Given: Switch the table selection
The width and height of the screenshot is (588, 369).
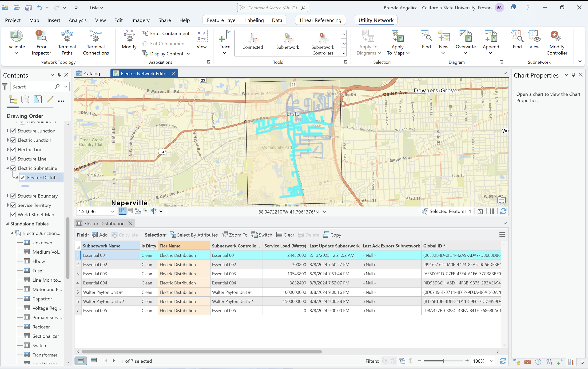Looking at the screenshot, I should (x=262, y=235).
